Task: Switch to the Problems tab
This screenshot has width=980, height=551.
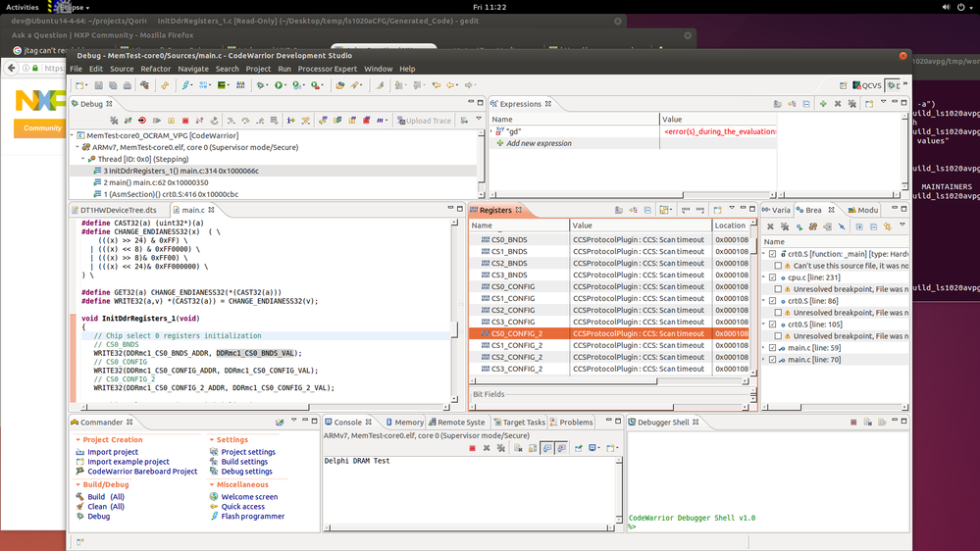Action: 571,423
